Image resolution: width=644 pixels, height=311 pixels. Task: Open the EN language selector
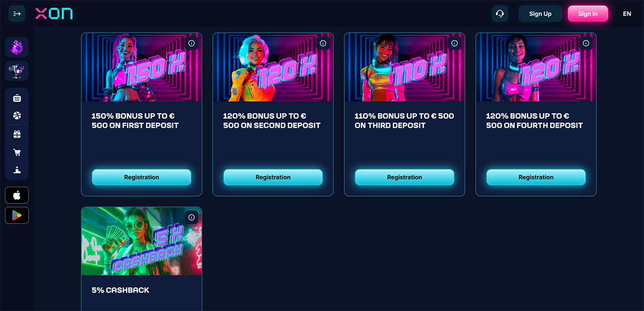coord(627,14)
